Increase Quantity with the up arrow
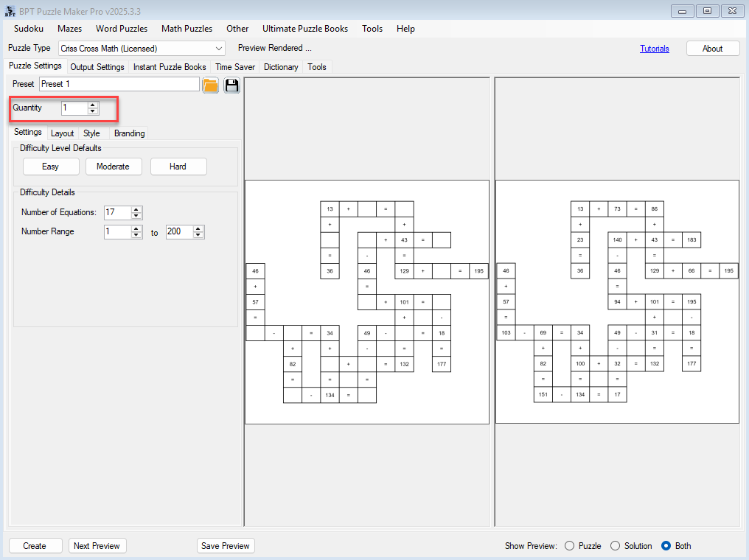 [x=93, y=105]
